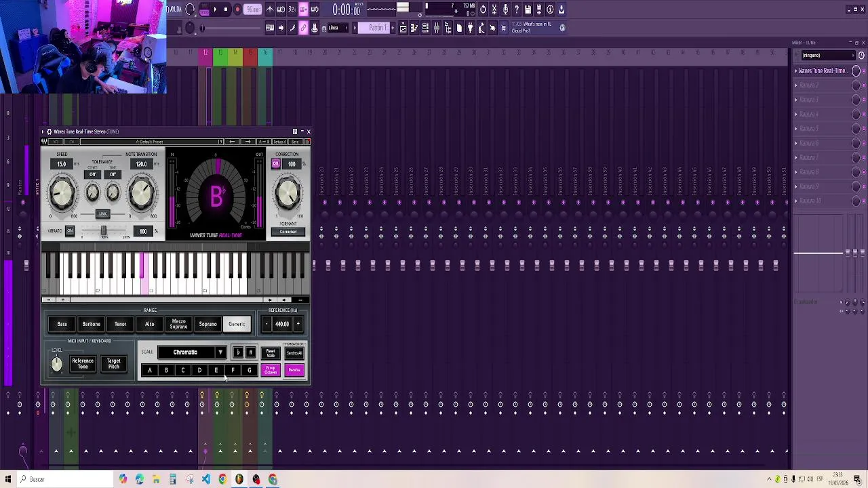Image resolution: width=868 pixels, height=488 pixels.
Task: Toggle the link snap icon in second toolbar
Action: [303, 28]
